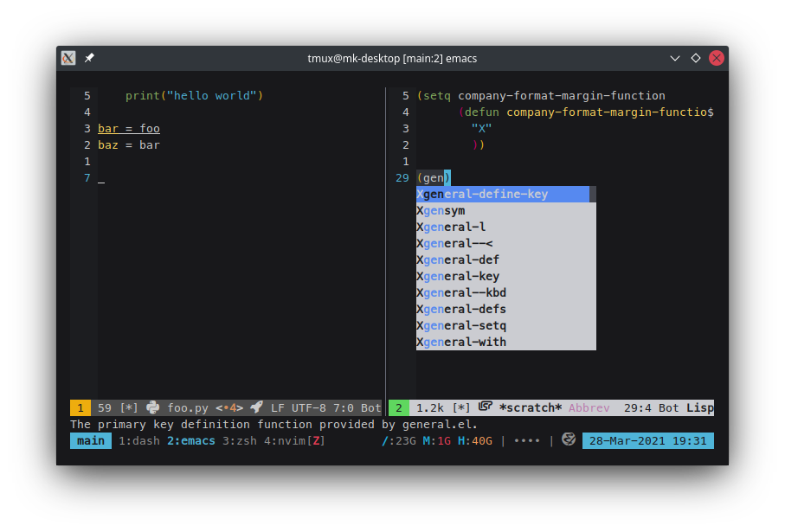Click the main tmux session label
The image size is (785, 532).
(x=91, y=441)
